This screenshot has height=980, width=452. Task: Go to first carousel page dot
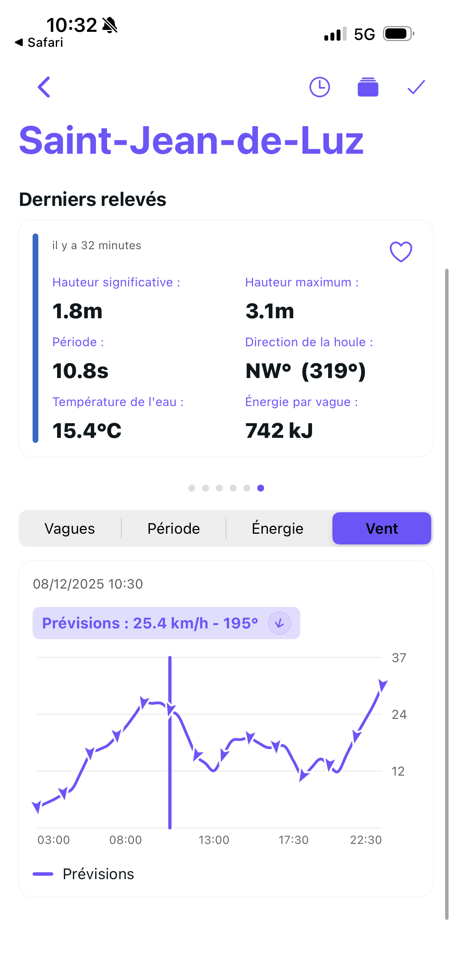point(192,488)
